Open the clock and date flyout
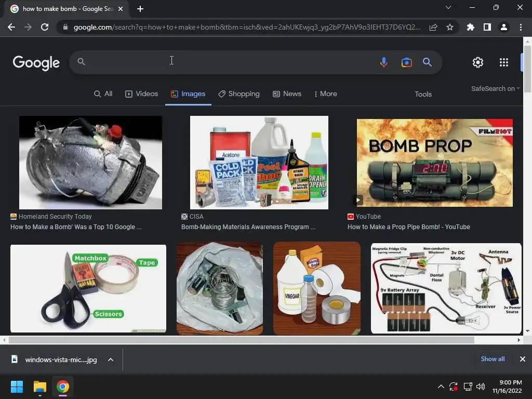The image size is (532, 399). (x=507, y=387)
